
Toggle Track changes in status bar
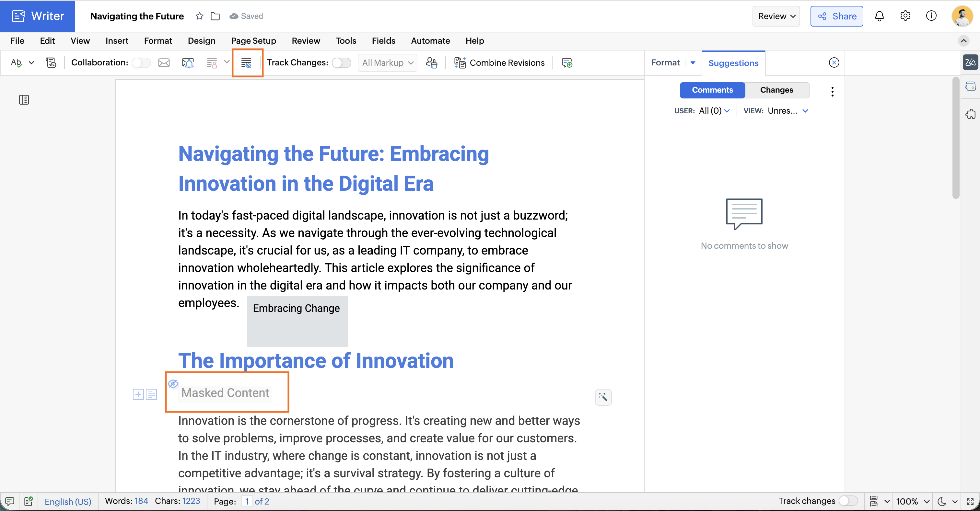[848, 501]
